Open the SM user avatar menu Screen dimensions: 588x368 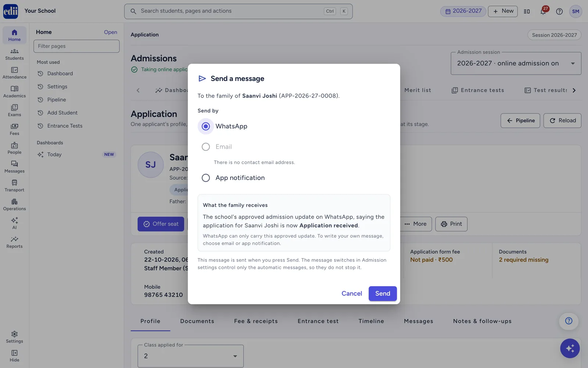(576, 11)
